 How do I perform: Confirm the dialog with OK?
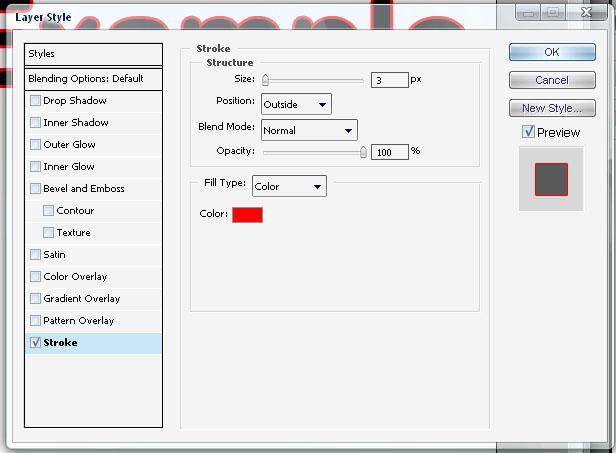(552, 52)
